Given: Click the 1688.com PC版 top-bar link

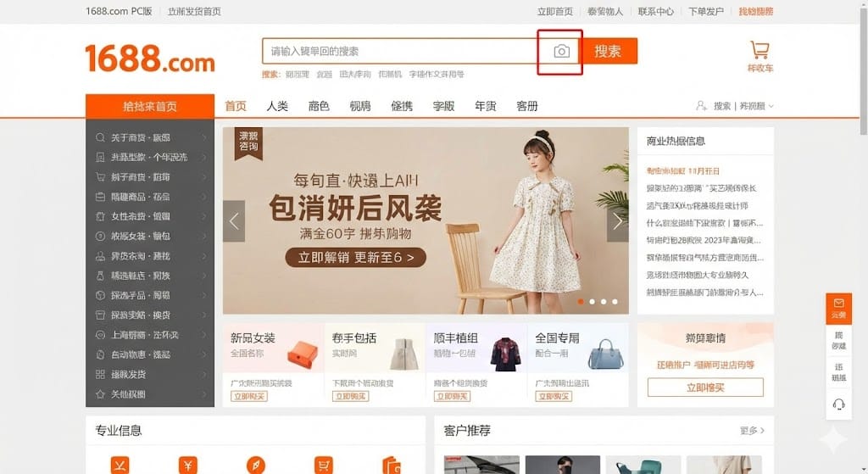Looking at the screenshot, I should point(119,11).
